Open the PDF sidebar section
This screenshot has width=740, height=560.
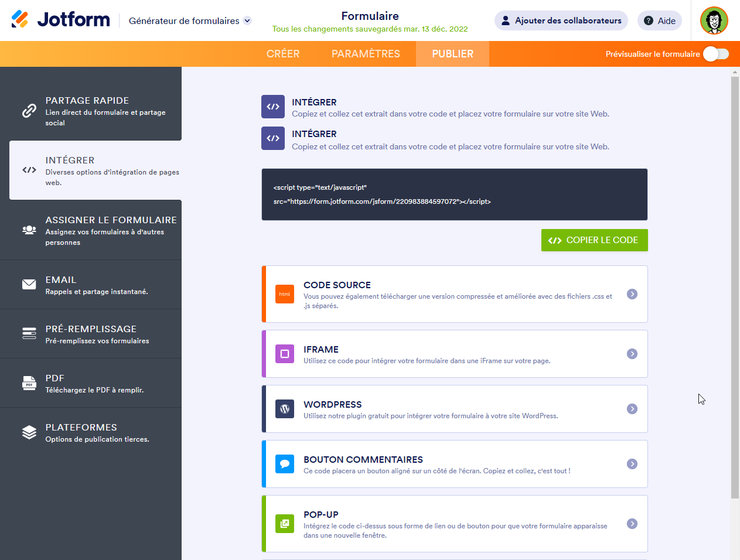tap(91, 383)
